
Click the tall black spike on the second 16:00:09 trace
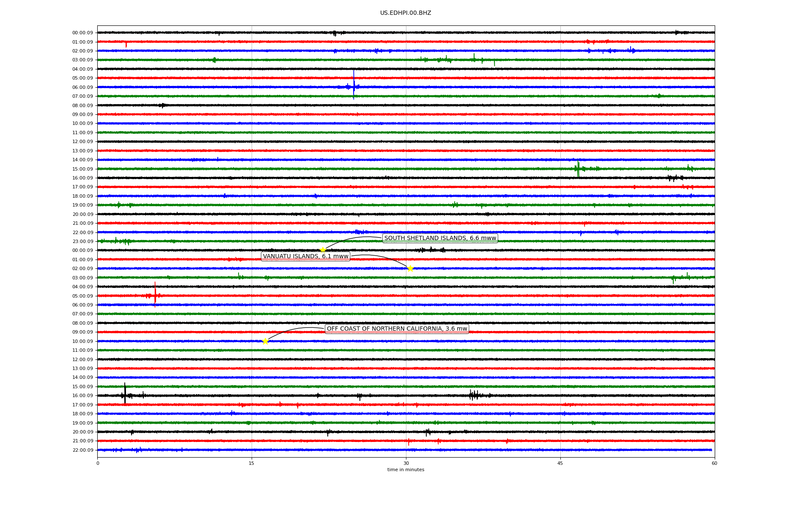(x=125, y=393)
